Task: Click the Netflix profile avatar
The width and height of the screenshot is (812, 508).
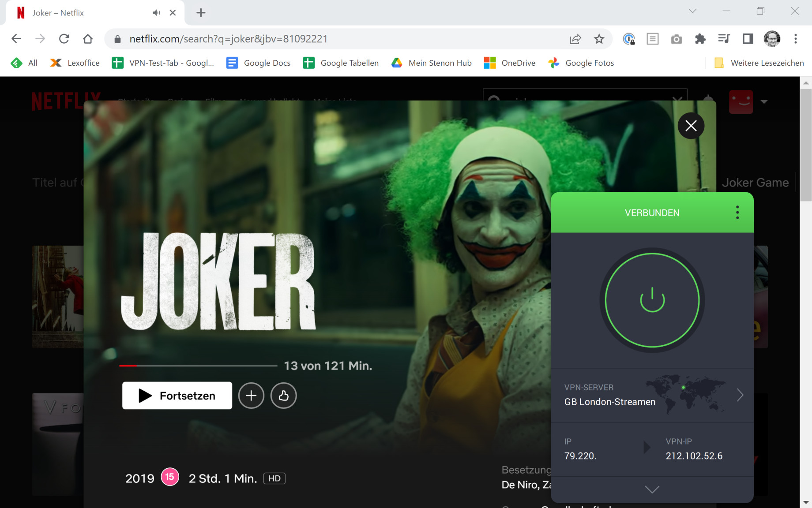Action: click(741, 102)
